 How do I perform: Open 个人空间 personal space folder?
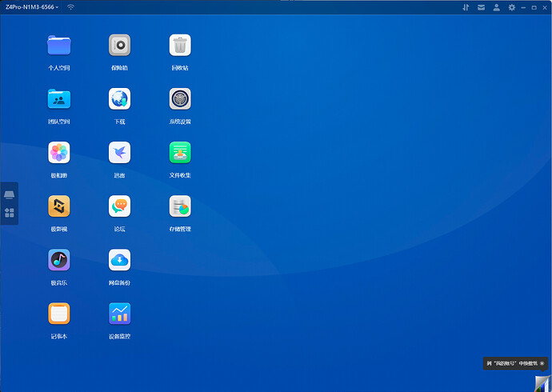(x=59, y=46)
